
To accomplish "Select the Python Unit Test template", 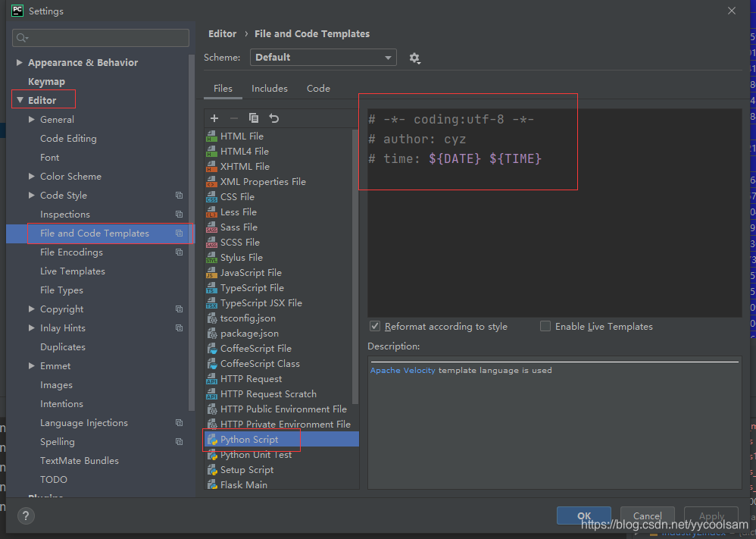I will [282, 455].
